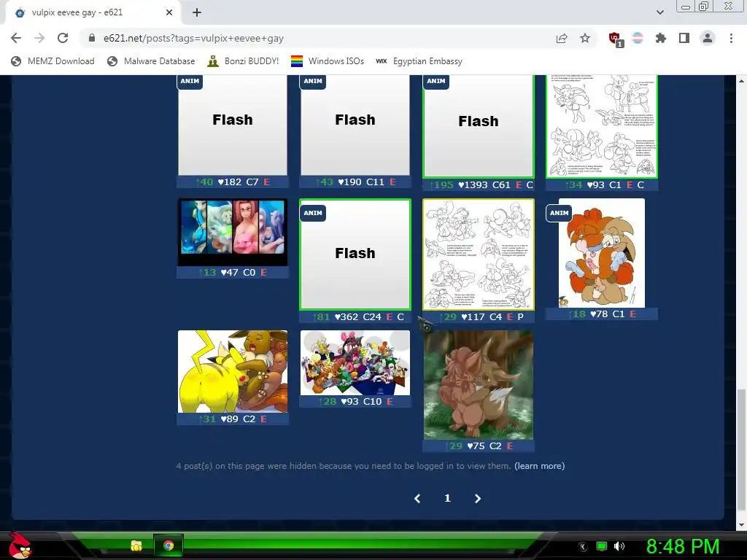Click the ANIM badge on the ♥362 post
Screen dimensions: 747x560
tap(313, 213)
